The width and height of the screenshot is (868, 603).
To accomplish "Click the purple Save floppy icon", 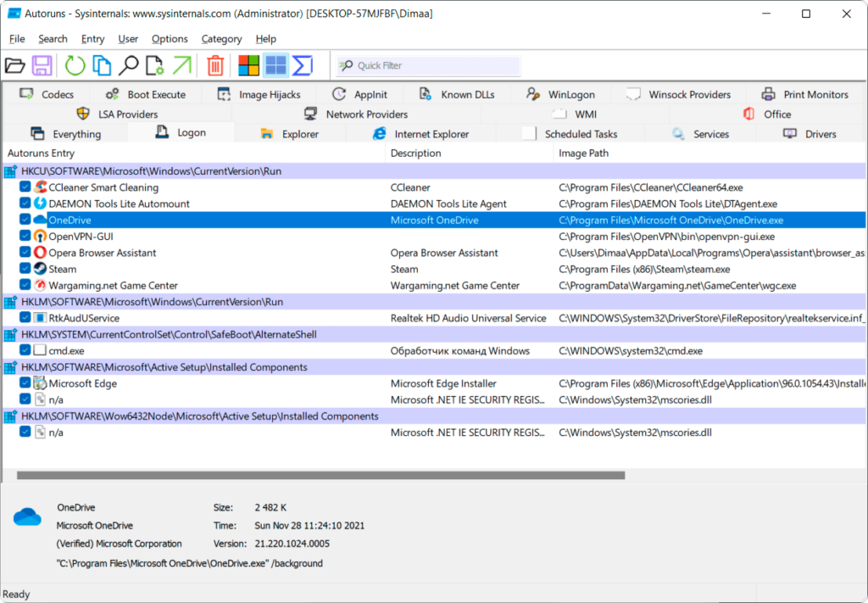I will point(42,65).
